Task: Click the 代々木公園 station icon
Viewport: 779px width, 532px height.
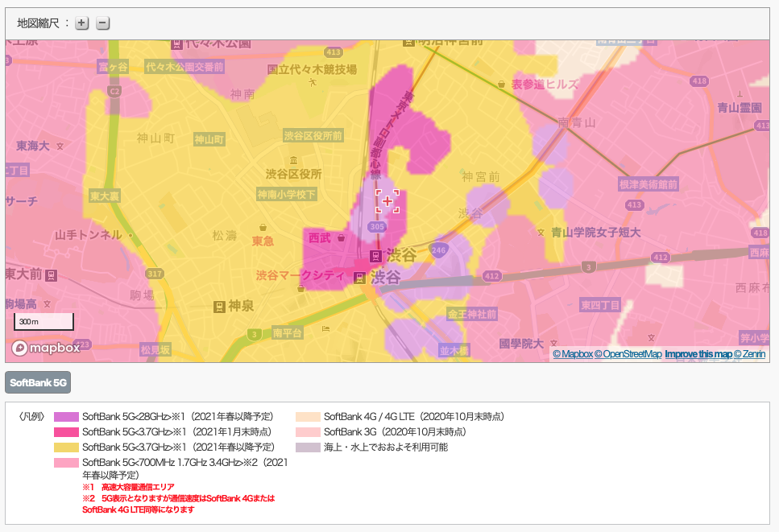Action: pos(177,44)
